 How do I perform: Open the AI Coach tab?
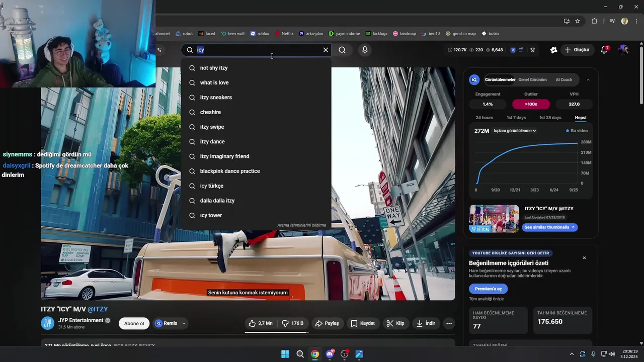click(x=564, y=79)
